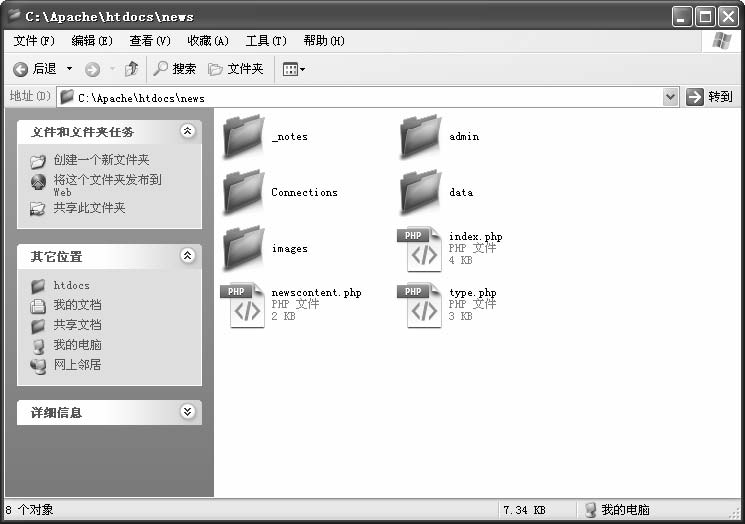Click the publish to Web globe icon
Viewport: 745px width, 524px height.
38,182
